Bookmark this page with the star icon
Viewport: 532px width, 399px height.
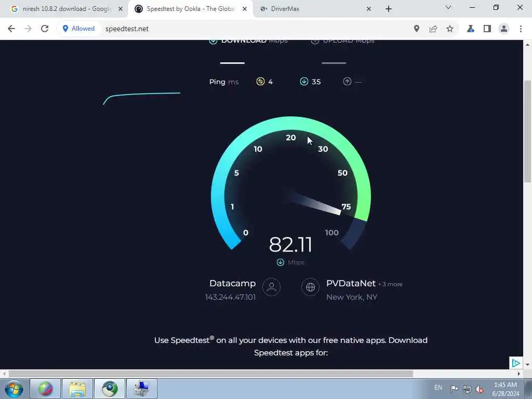450,29
